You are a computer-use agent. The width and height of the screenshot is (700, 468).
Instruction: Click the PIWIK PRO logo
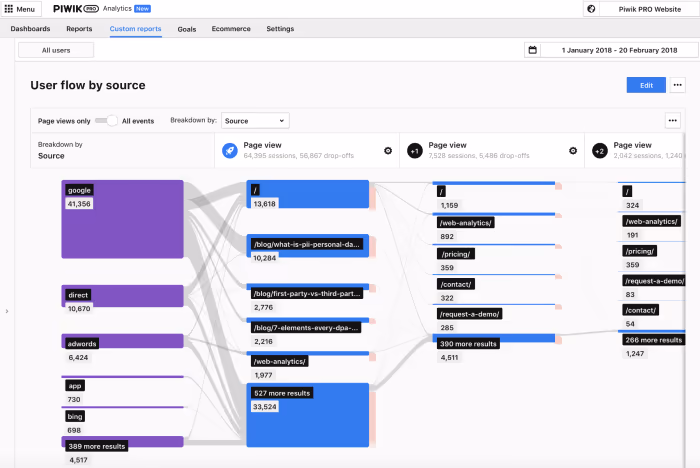(76, 8)
